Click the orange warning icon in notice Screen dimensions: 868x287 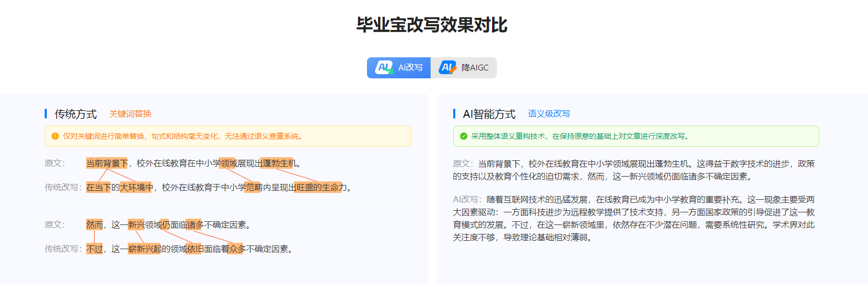pyautogui.click(x=55, y=136)
